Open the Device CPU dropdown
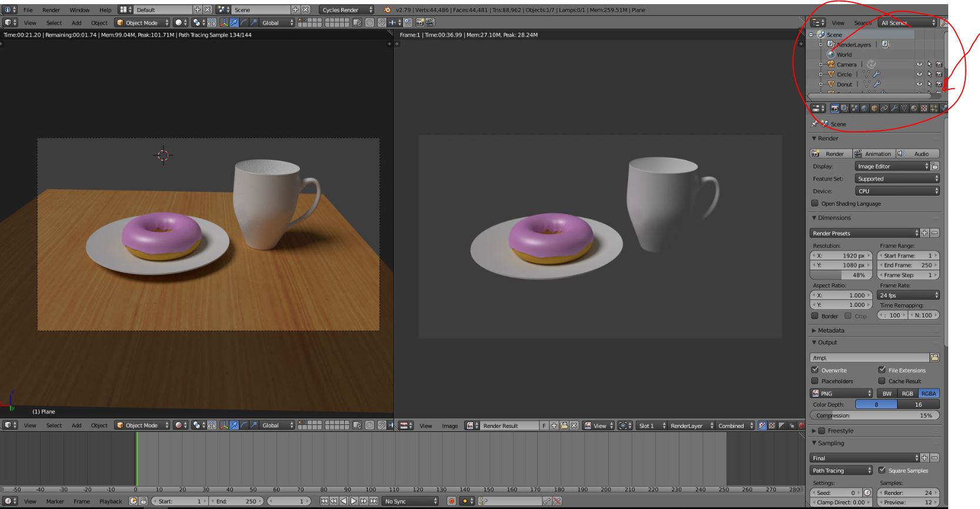 [x=897, y=191]
